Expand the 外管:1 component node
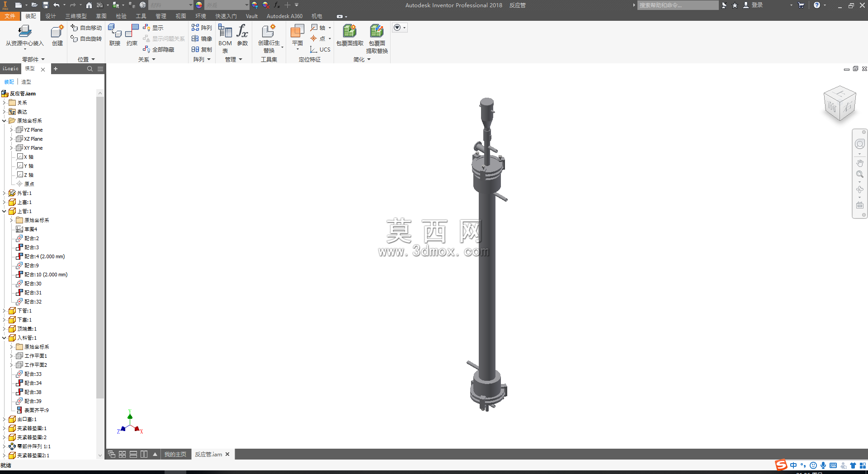This screenshot has height=474, width=868. [x=4, y=193]
